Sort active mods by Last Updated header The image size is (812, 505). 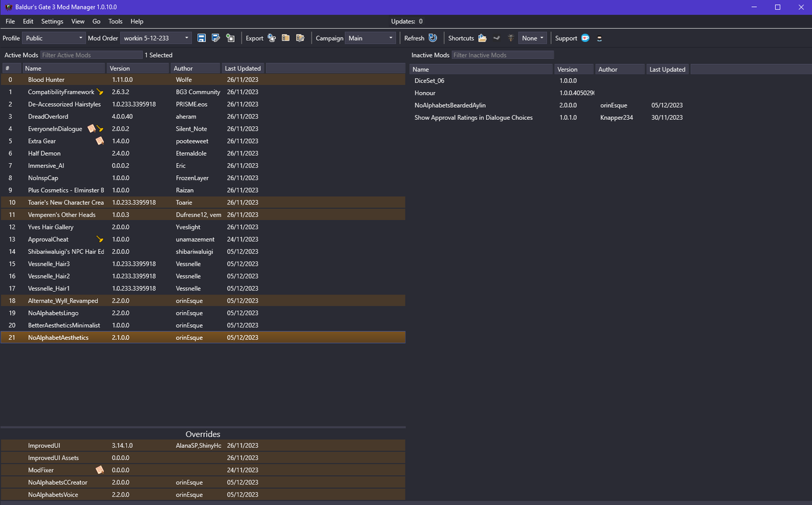pyautogui.click(x=244, y=69)
